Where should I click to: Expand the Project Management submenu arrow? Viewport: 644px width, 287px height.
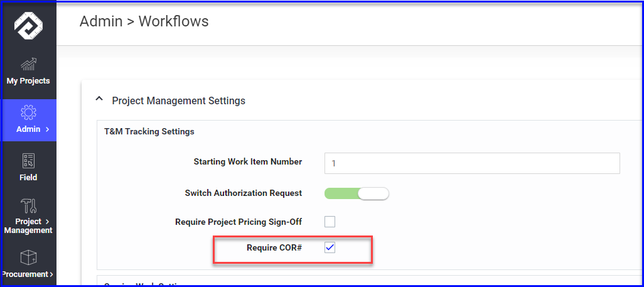tap(48, 221)
